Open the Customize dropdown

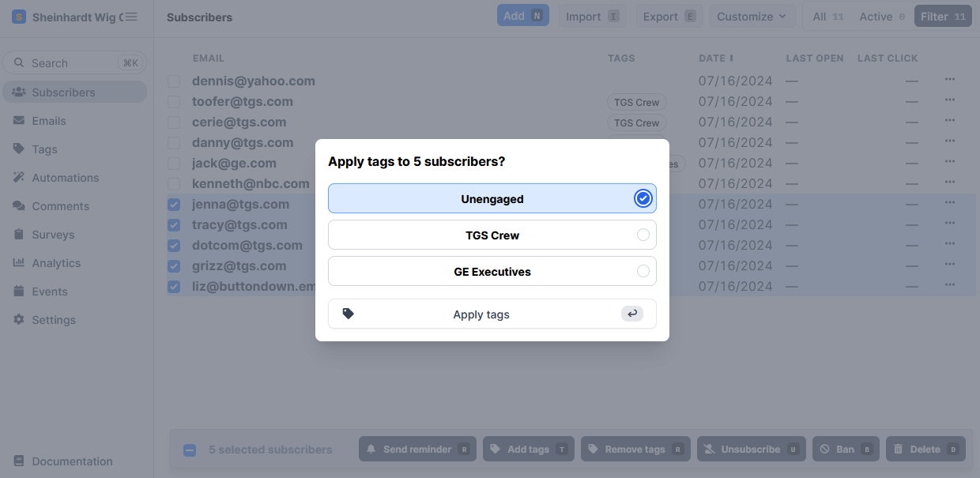tap(752, 17)
